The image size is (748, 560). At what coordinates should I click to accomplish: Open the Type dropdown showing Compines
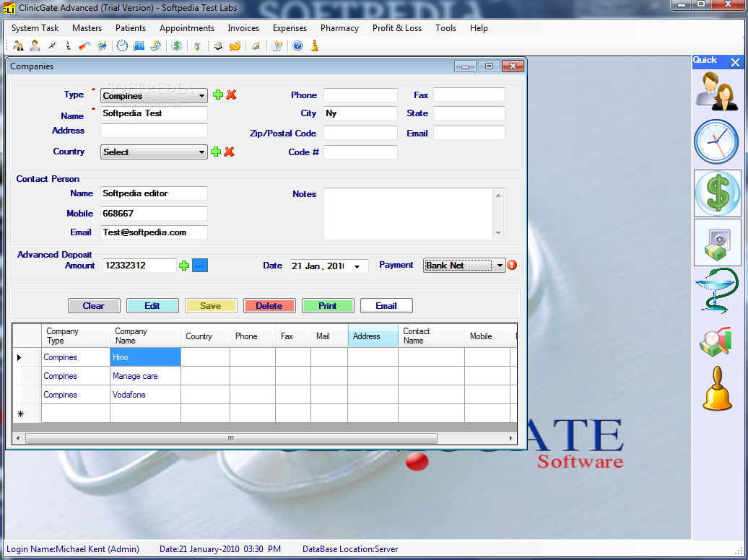click(x=154, y=95)
